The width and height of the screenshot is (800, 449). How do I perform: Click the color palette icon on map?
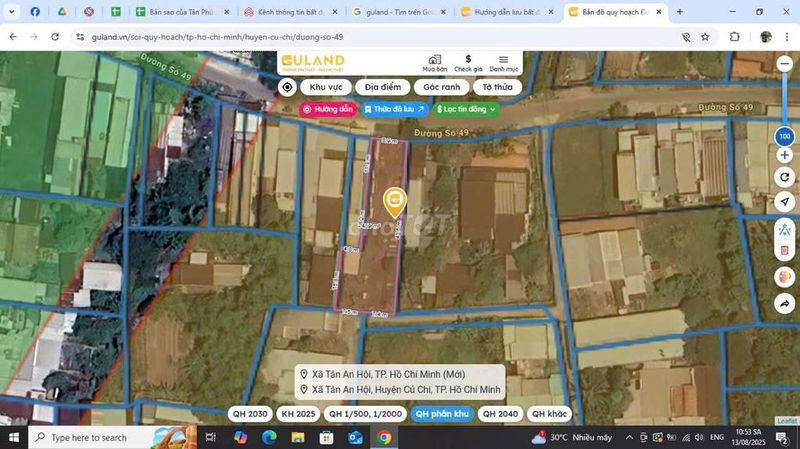[785, 277]
